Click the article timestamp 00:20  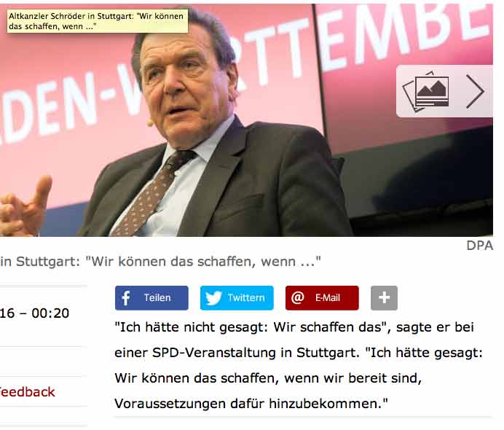[x=50, y=313]
